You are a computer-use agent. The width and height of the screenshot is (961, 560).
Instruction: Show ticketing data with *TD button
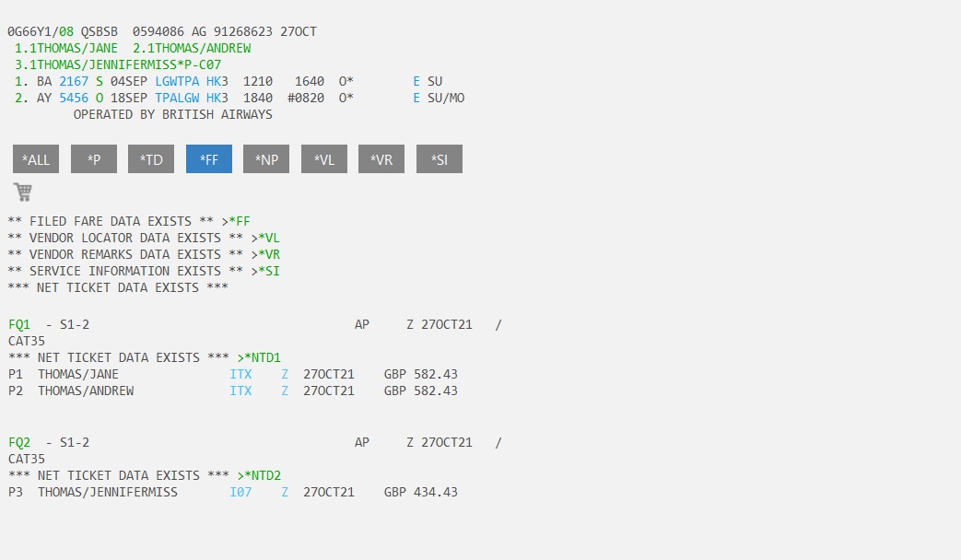point(151,159)
